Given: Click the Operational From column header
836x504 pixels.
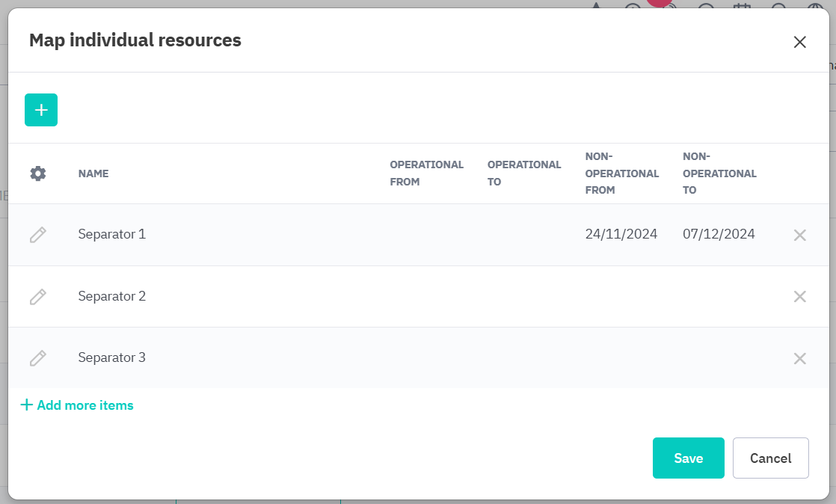Looking at the screenshot, I should point(426,173).
